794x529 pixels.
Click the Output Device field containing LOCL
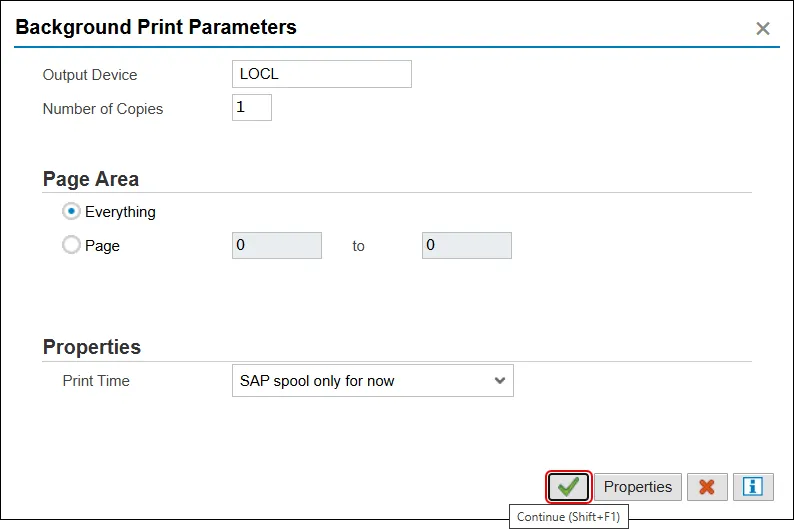click(x=321, y=74)
